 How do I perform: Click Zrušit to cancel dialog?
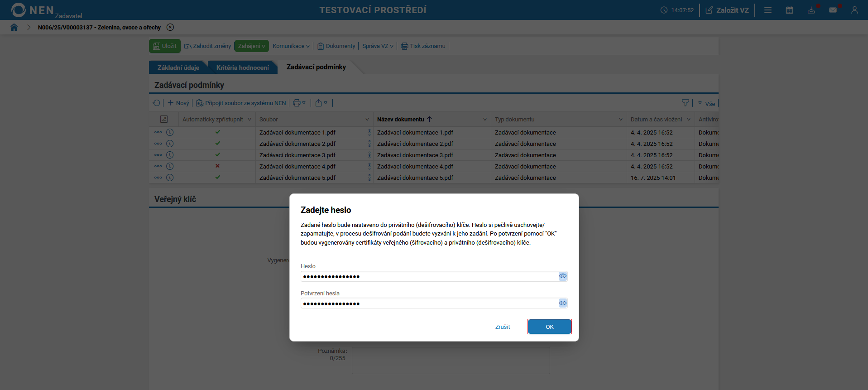pyautogui.click(x=503, y=327)
